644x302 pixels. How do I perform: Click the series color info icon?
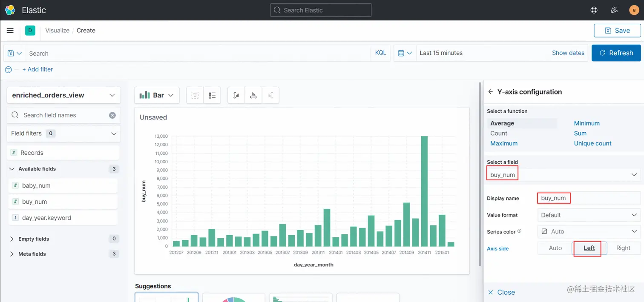tap(519, 231)
